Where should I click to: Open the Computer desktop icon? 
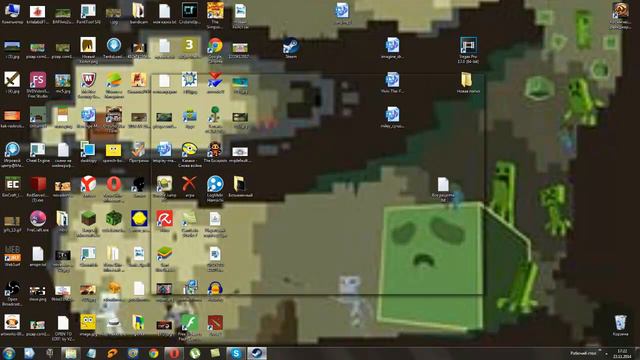pyautogui.click(x=12, y=11)
